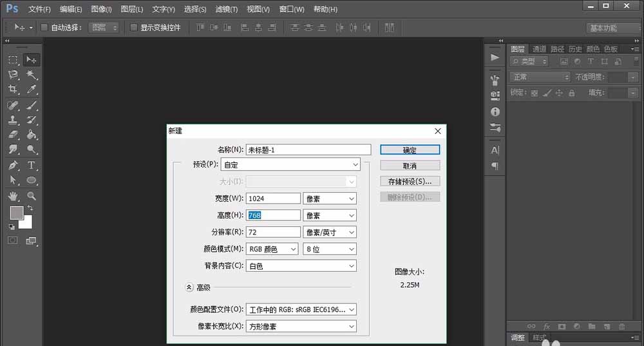Click the Cancel button
The image size is (644, 346).
point(410,166)
